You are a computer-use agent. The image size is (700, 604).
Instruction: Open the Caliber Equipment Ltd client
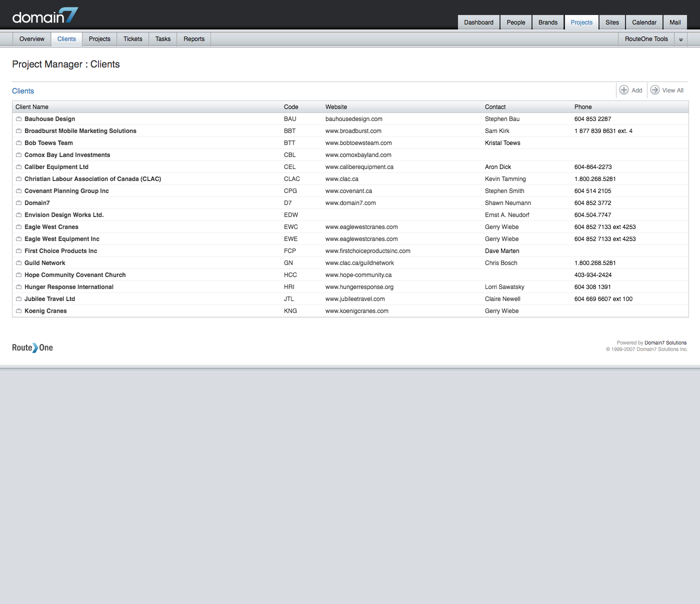pos(56,167)
